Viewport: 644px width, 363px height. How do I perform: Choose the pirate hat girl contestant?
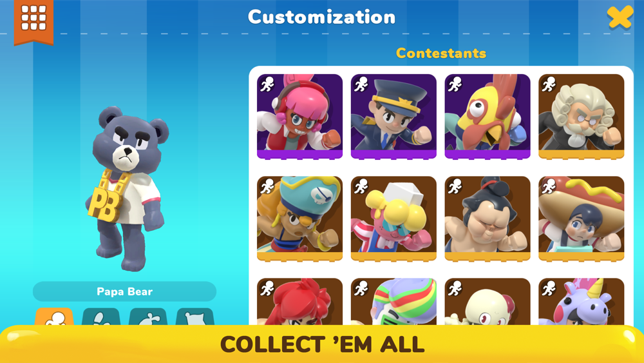tap(299, 219)
